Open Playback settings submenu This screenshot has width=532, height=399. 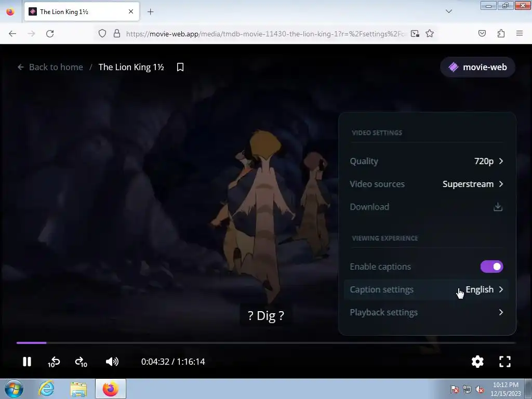(x=427, y=312)
